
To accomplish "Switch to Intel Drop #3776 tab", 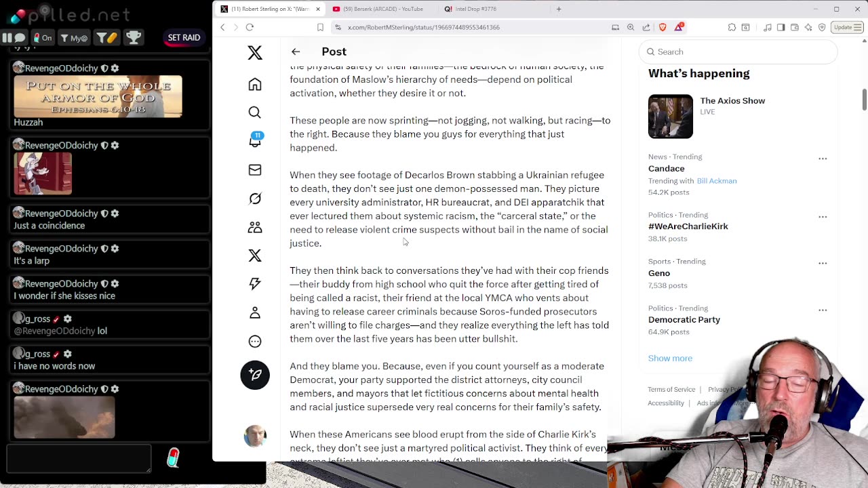I will pos(475,9).
